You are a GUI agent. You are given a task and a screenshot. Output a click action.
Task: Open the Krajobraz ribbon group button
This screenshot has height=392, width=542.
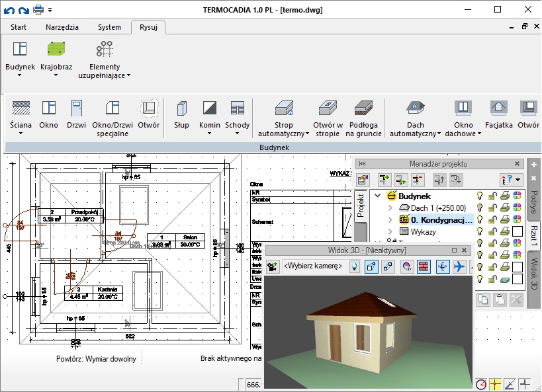pyautogui.click(x=56, y=58)
